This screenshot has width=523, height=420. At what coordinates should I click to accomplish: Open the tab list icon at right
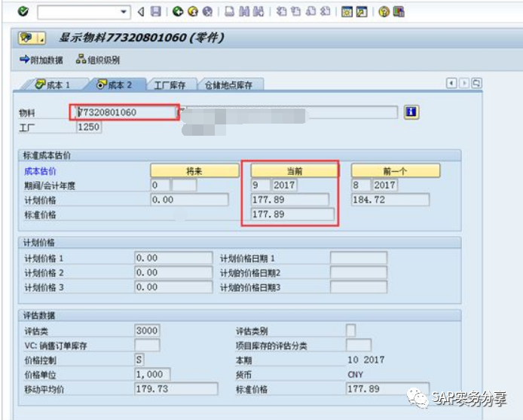point(476,83)
